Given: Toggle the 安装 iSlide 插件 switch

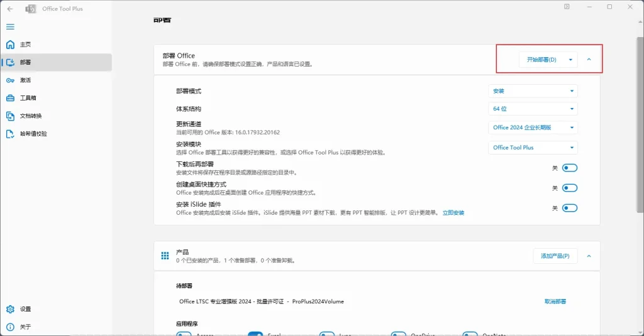Looking at the screenshot, I should (x=570, y=208).
